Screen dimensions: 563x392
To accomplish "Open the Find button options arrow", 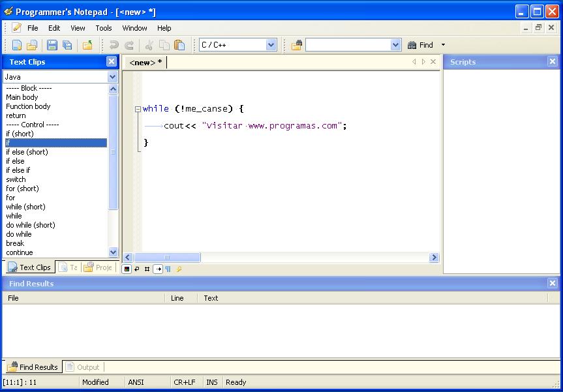I will click(443, 45).
